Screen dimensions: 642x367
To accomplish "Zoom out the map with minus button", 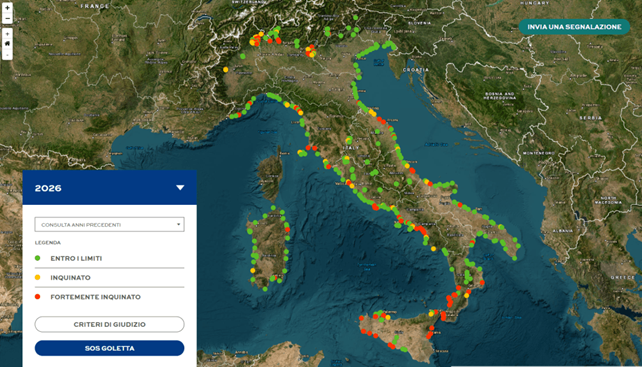I will coord(7,19).
